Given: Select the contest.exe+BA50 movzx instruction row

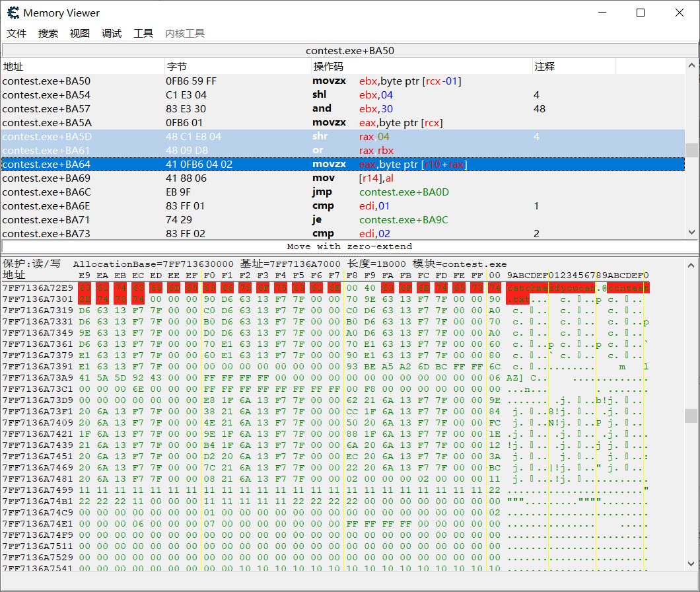Looking at the screenshot, I should [x=343, y=81].
